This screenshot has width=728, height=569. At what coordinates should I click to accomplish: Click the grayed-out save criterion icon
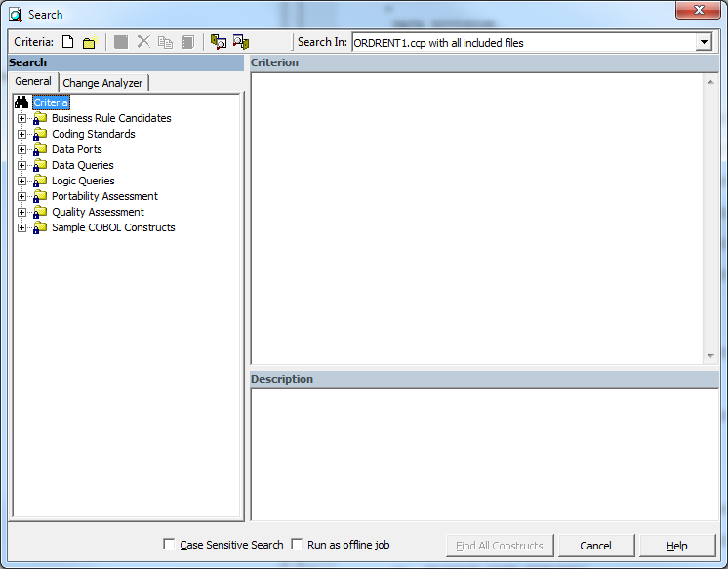click(x=121, y=42)
